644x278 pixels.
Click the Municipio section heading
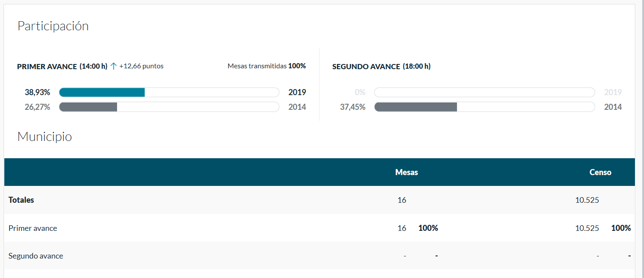44,137
